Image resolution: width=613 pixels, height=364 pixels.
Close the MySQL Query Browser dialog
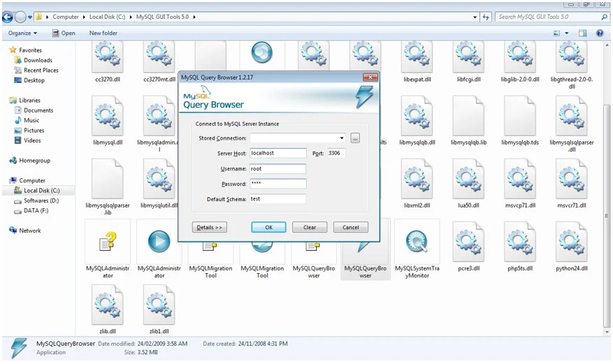pyautogui.click(x=370, y=77)
